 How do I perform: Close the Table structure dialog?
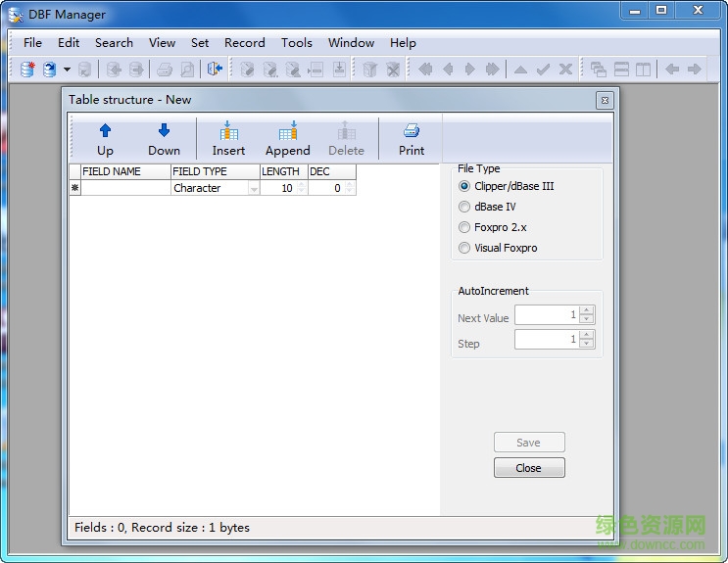coord(605,100)
